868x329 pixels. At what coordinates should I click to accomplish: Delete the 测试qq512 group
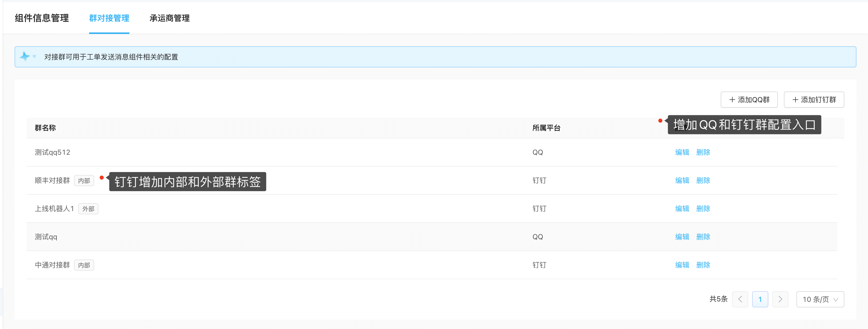703,152
